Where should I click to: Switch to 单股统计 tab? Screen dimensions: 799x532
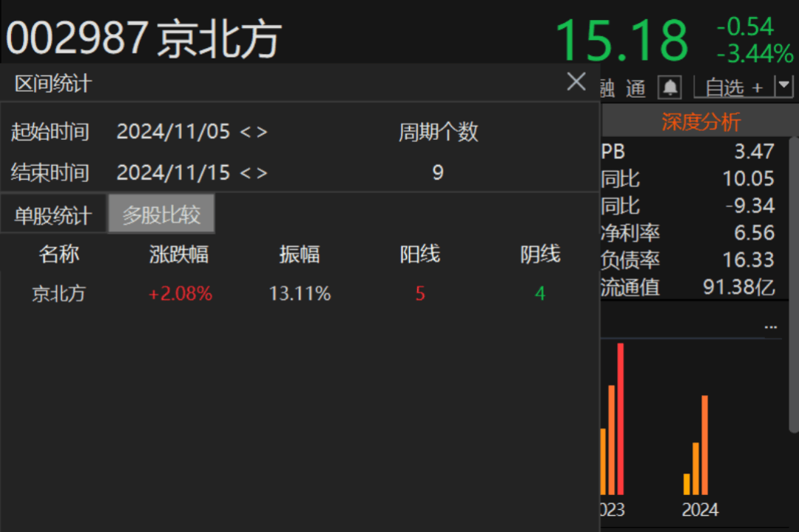53,215
